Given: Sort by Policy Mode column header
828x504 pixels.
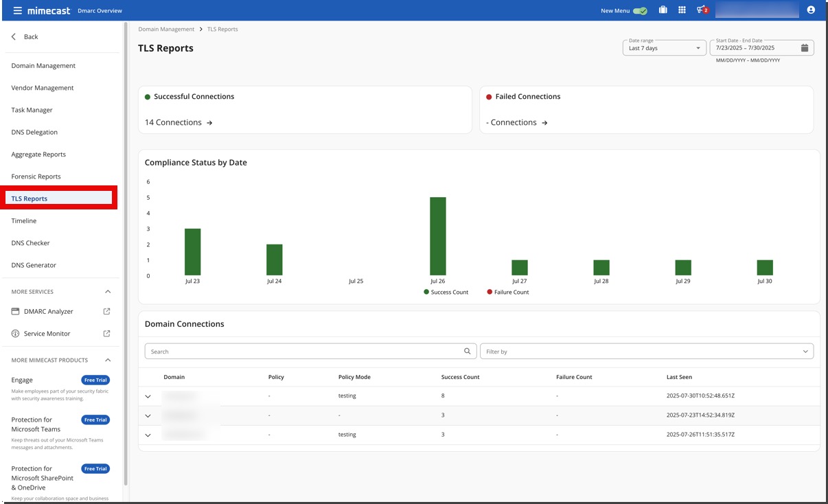Looking at the screenshot, I should pos(354,377).
